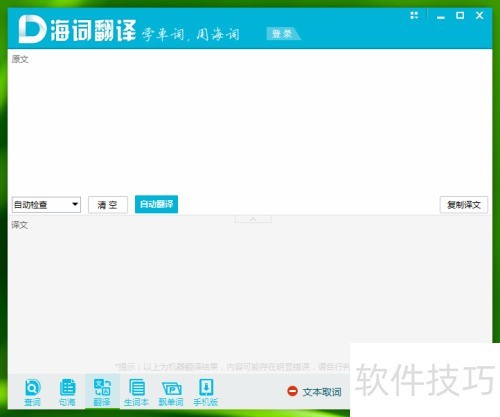Click the dropdown arrow beside 自动检查
The height and width of the screenshot is (417, 500).
pyautogui.click(x=75, y=204)
